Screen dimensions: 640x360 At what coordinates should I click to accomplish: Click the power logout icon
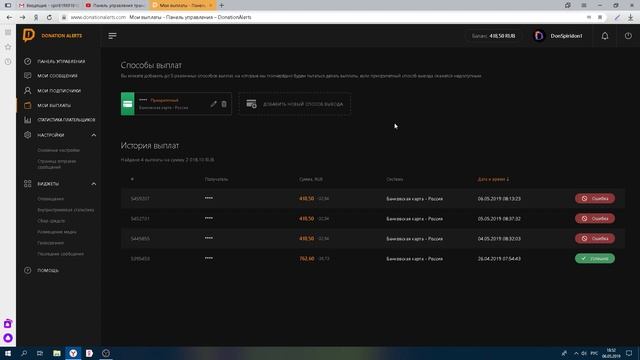[x=628, y=36]
